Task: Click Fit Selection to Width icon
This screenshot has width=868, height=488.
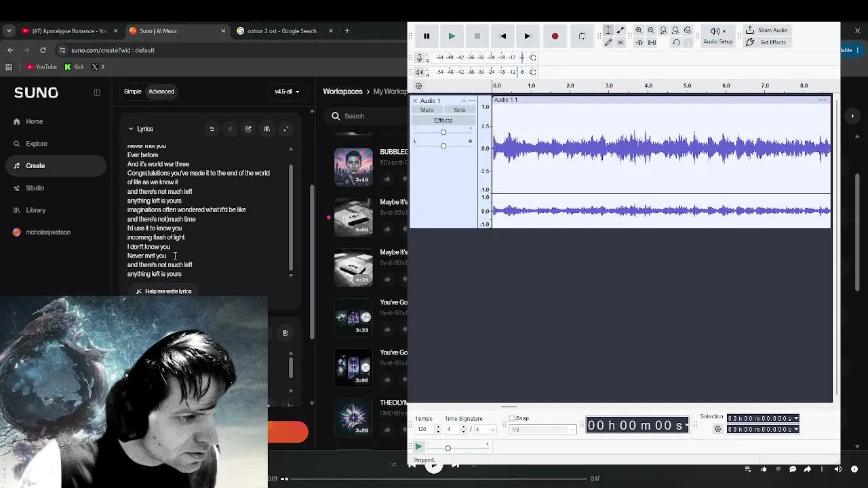Action: 663,30
